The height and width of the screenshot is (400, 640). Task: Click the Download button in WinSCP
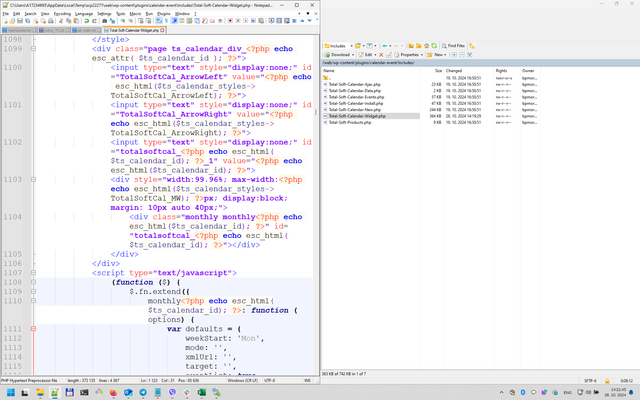coord(337,55)
